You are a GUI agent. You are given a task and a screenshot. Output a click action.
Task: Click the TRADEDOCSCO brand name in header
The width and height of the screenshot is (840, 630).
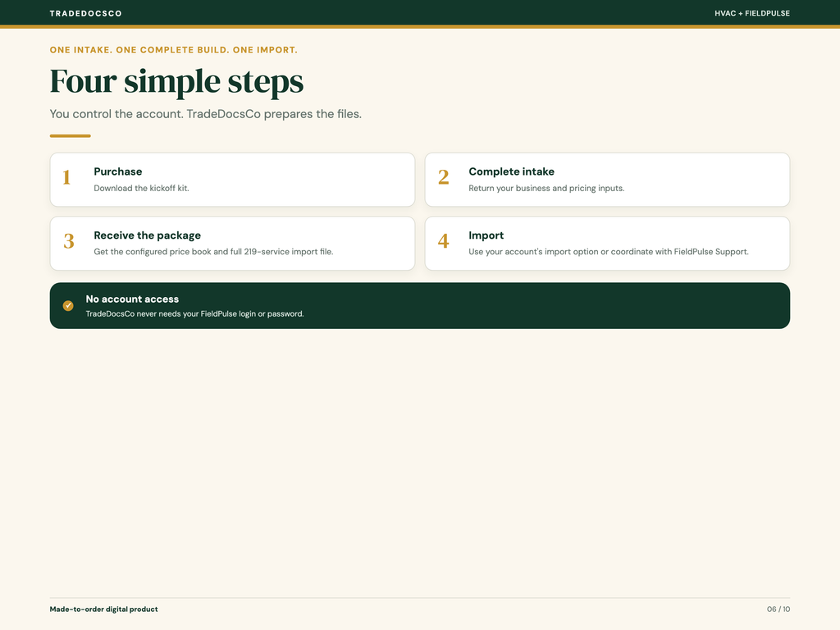(85, 13)
